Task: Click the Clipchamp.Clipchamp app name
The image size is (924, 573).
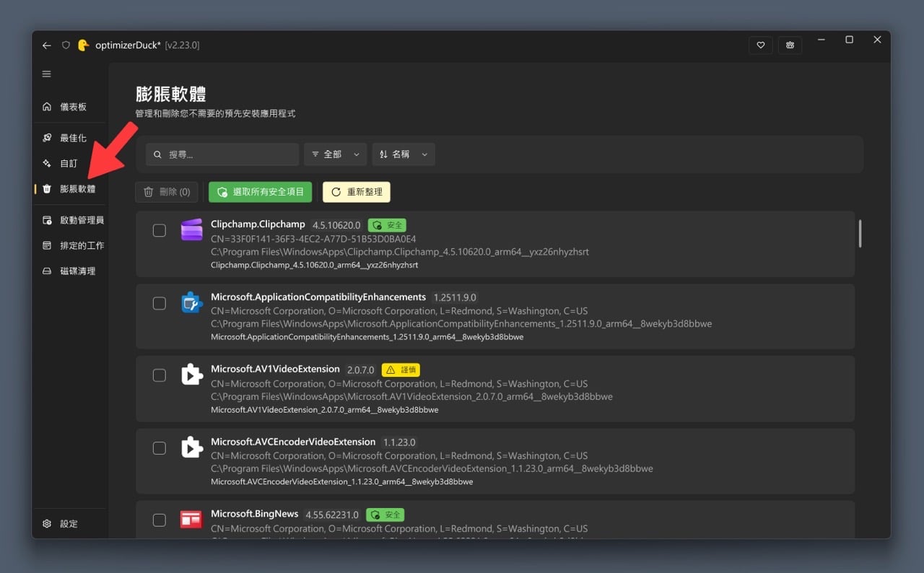Action: pyautogui.click(x=258, y=224)
